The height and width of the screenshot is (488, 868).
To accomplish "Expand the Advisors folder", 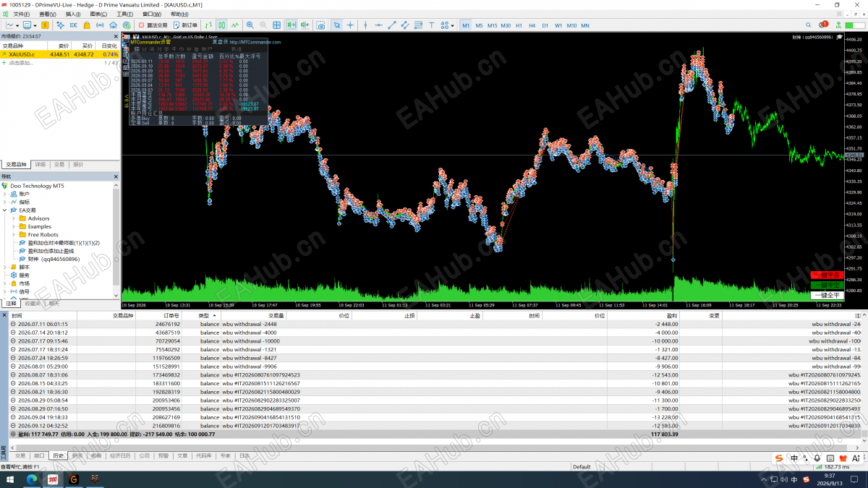I will point(14,218).
